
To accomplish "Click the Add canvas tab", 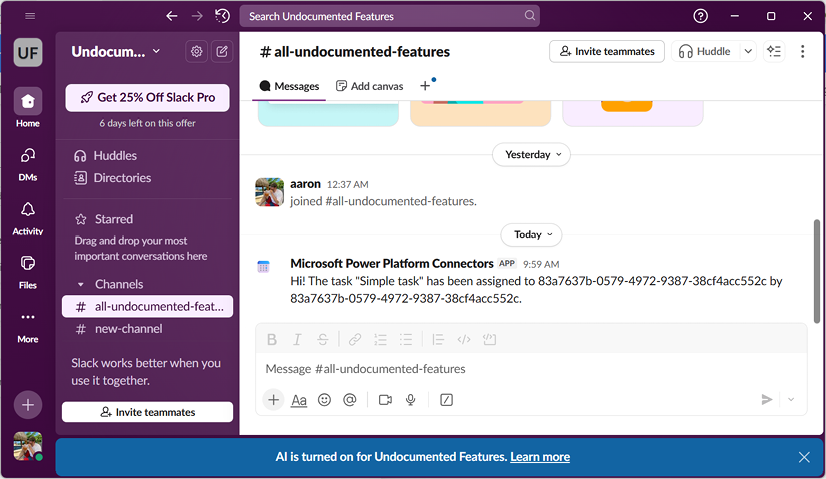I will (370, 86).
